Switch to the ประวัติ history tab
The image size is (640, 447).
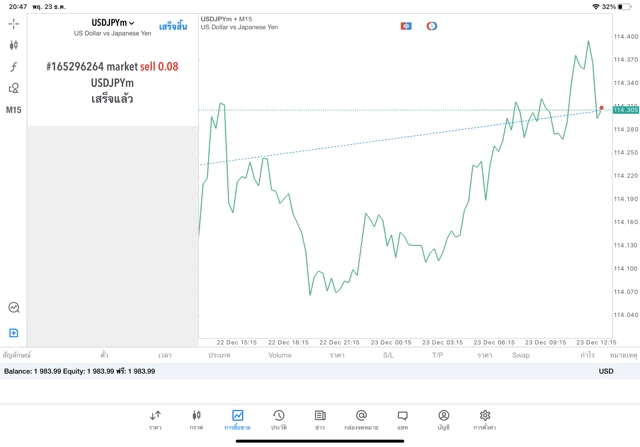279,420
